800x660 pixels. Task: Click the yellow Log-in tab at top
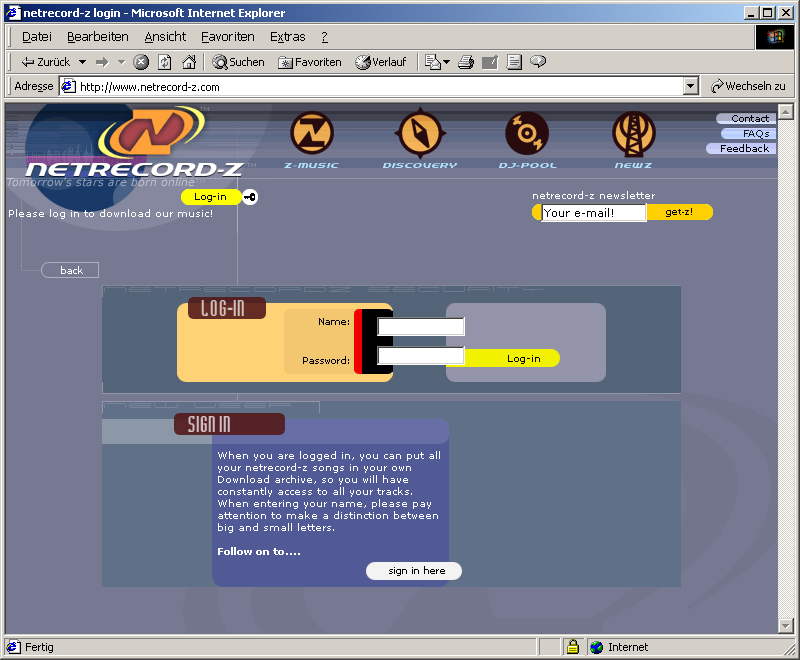[x=210, y=197]
